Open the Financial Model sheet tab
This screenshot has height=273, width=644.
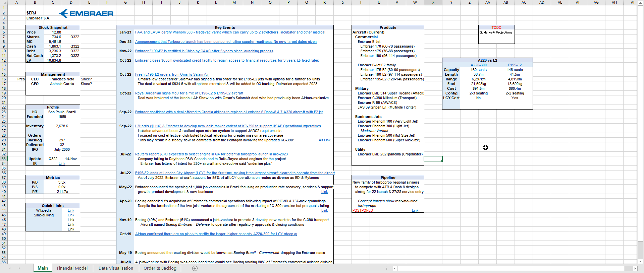point(72,268)
